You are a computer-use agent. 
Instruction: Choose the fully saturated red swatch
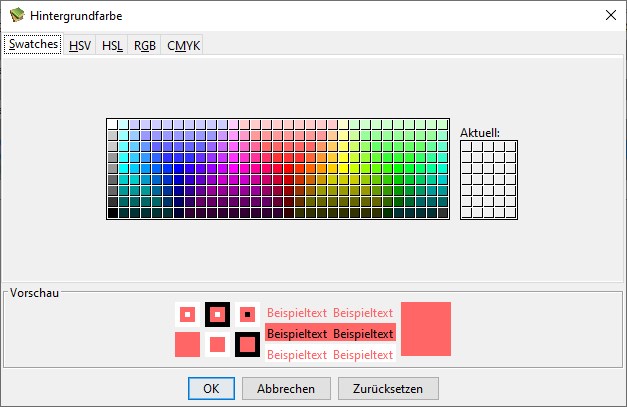coord(289,169)
